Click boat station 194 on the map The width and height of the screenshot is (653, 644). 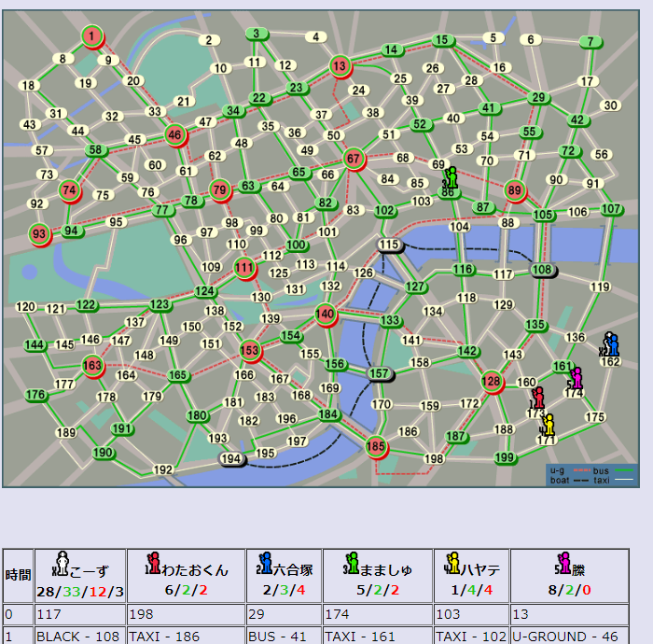(231, 458)
